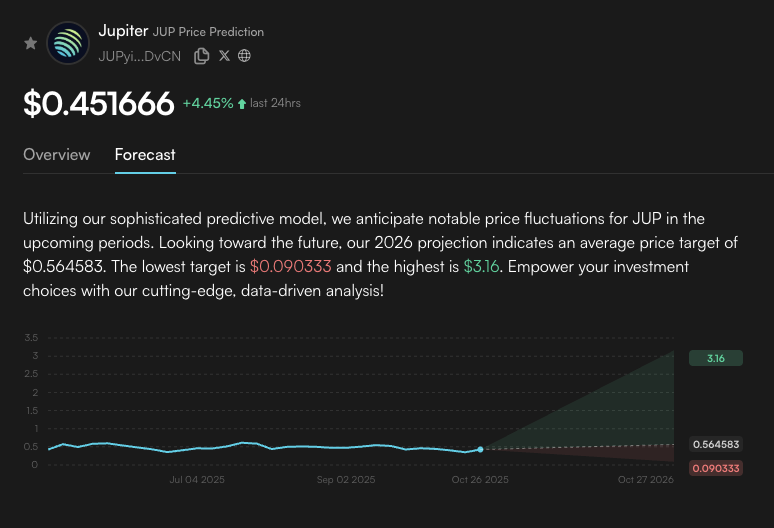Click the JUPyi...DvCN address text
The width and height of the screenshot is (774, 528).
(139, 56)
